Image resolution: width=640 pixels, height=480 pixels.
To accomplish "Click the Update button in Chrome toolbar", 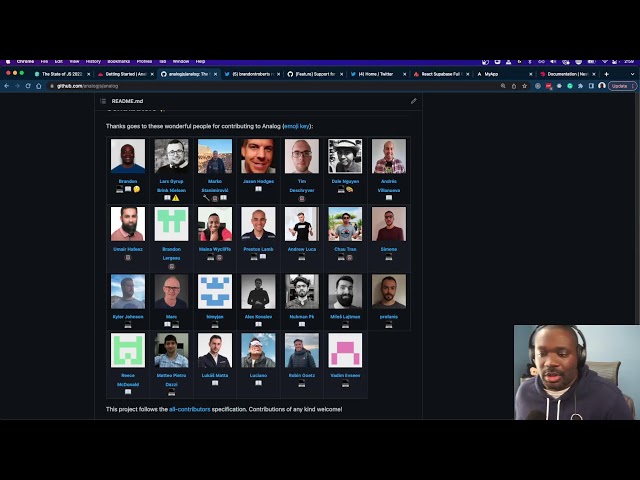I will [x=621, y=86].
